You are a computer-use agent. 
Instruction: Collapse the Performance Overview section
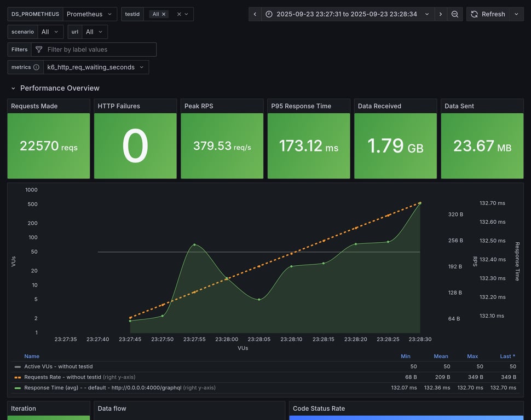(x=14, y=88)
